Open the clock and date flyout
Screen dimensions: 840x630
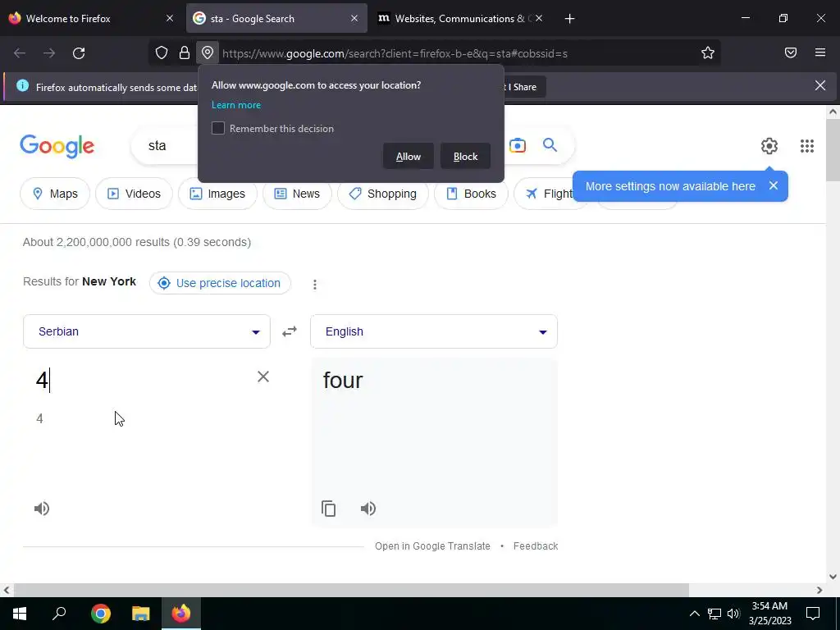[769, 614]
